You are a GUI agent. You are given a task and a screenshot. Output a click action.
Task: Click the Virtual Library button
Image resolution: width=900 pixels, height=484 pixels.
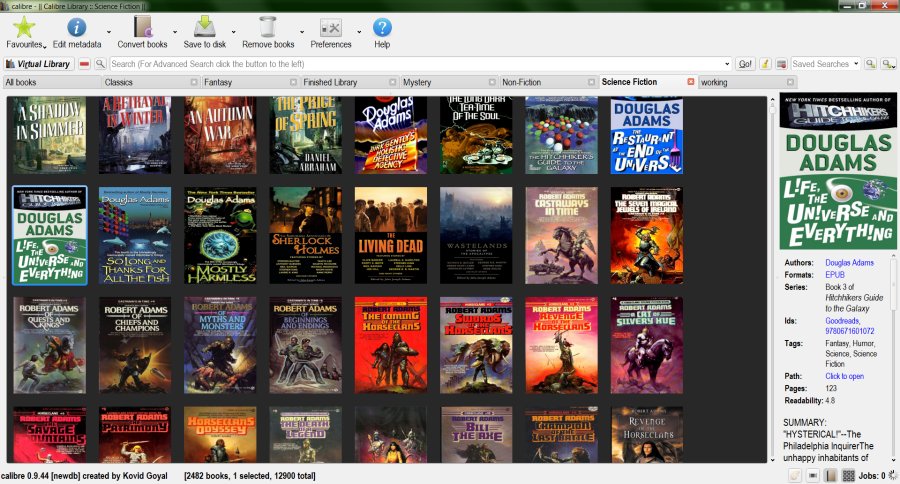click(40, 64)
